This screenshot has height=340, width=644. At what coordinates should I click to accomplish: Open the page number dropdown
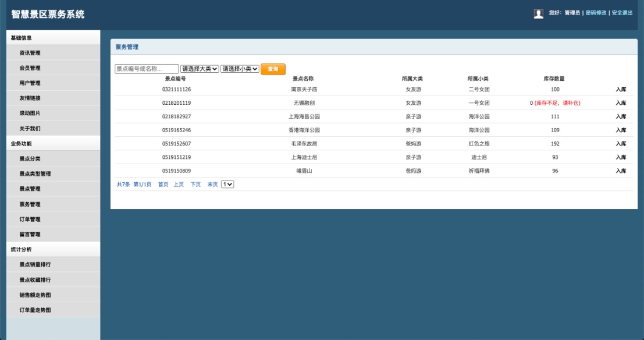pyautogui.click(x=227, y=185)
